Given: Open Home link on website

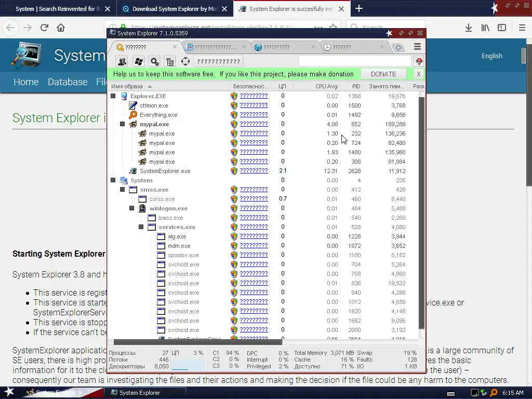Looking at the screenshot, I should coord(26,82).
